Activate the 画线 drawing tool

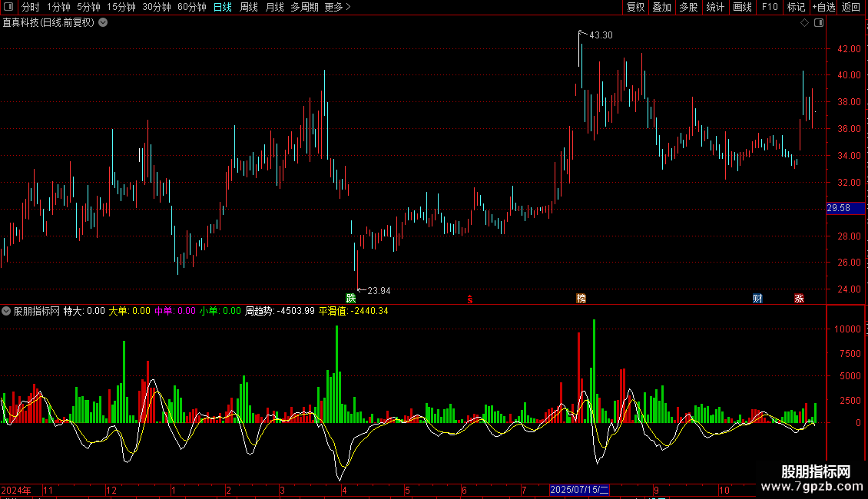[x=742, y=7]
